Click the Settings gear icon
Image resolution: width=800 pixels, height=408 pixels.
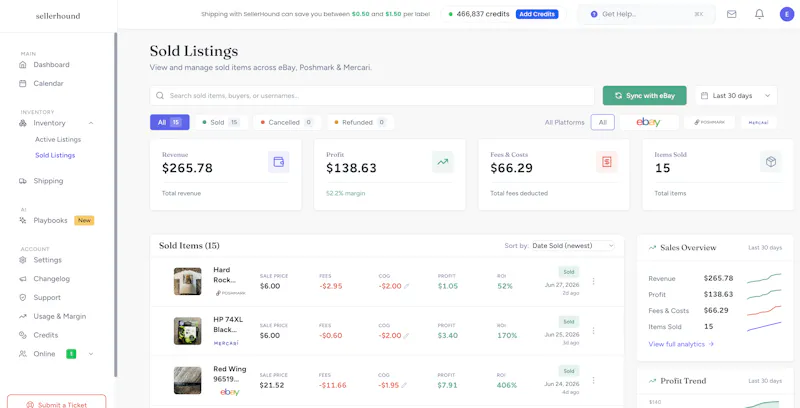[22, 260]
